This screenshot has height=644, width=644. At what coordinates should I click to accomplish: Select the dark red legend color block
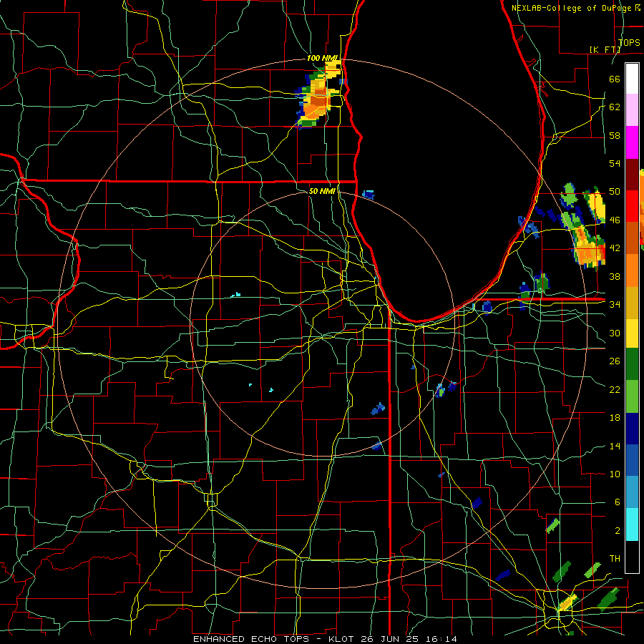632,175
